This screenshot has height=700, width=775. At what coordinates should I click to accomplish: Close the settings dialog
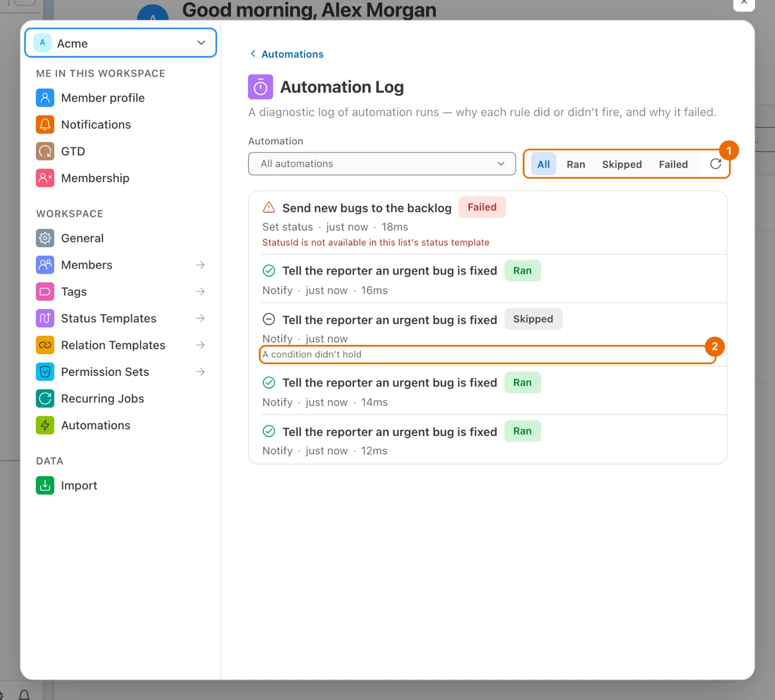coord(744,2)
